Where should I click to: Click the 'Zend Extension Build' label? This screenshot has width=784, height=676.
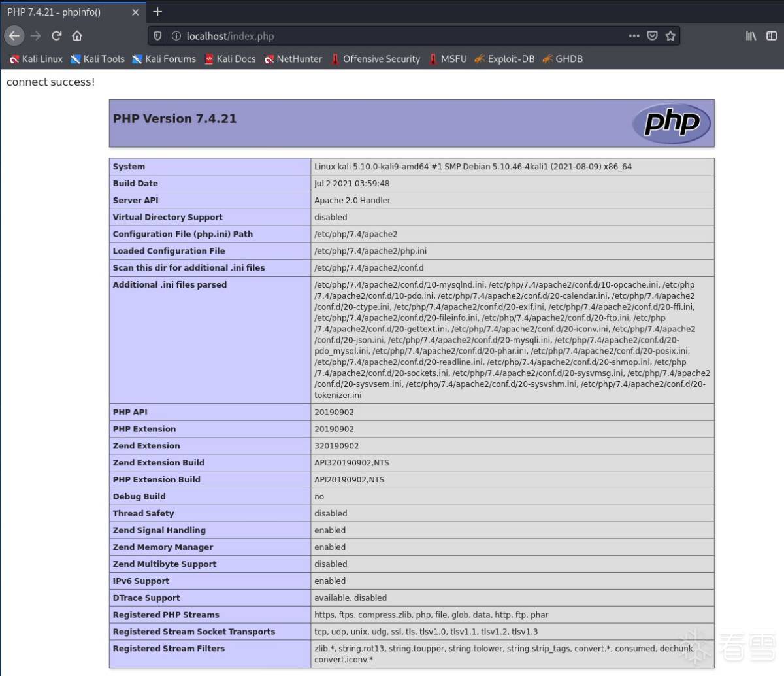coord(159,463)
